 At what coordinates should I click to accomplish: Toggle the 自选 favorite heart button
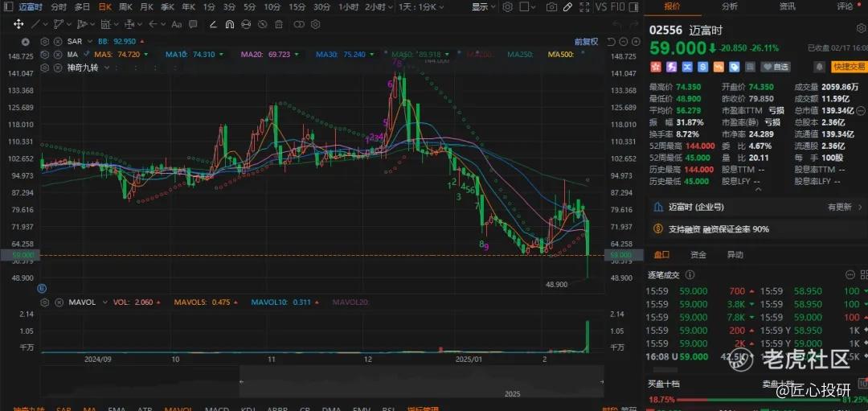[x=775, y=67]
